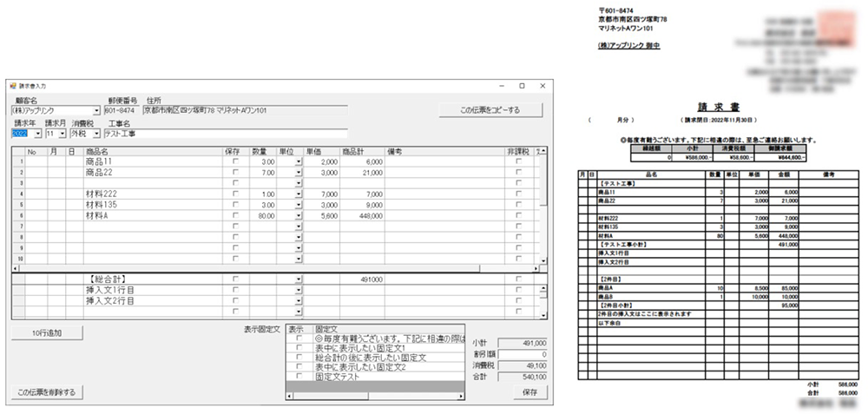Click the 商品計 column header
This screenshot has height=414, width=868.
(x=362, y=151)
